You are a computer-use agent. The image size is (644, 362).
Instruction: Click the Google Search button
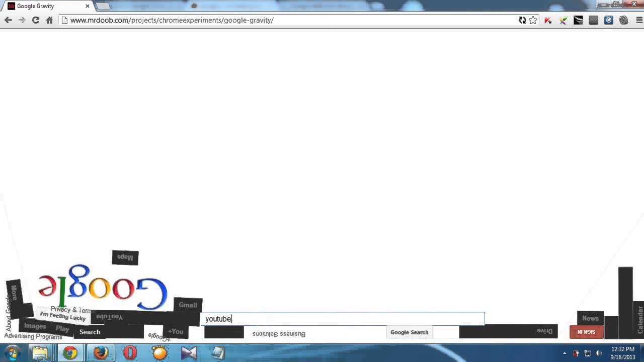click(x=409, y=332)
